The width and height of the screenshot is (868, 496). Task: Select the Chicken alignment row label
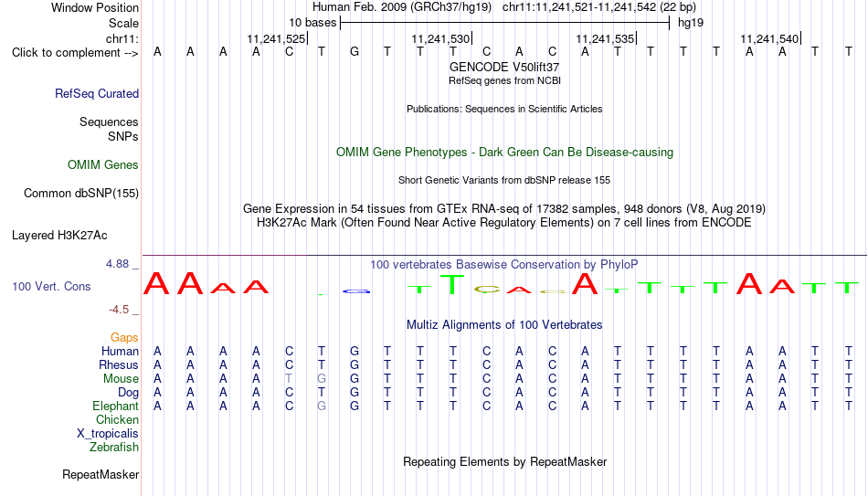117,419
